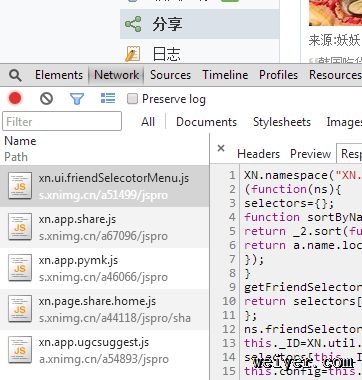Click the JS file icon of xn.ui.friendSelecotorMenu.js
Image resolution: width=362 pixels, height=380 pixels.
[20, 186]
